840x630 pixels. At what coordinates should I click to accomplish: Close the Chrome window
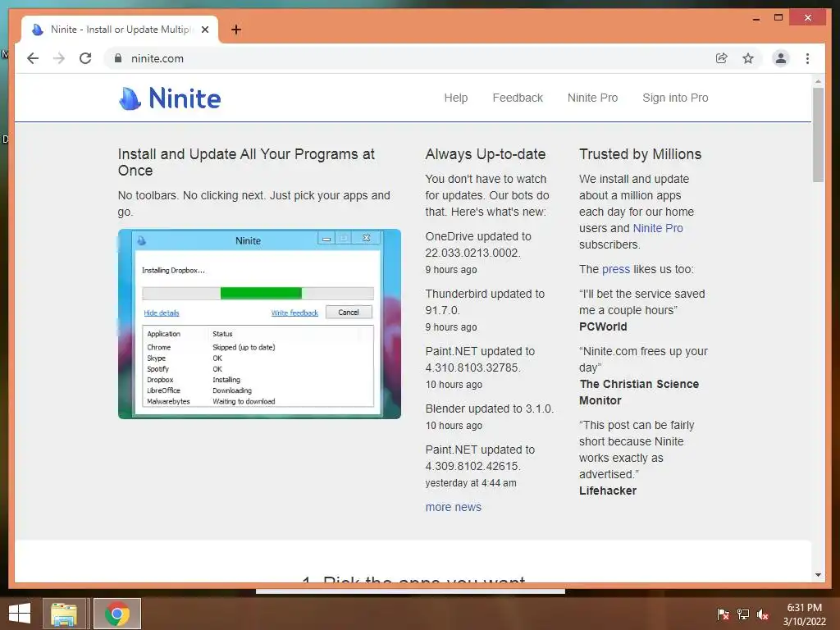(807, 18)
